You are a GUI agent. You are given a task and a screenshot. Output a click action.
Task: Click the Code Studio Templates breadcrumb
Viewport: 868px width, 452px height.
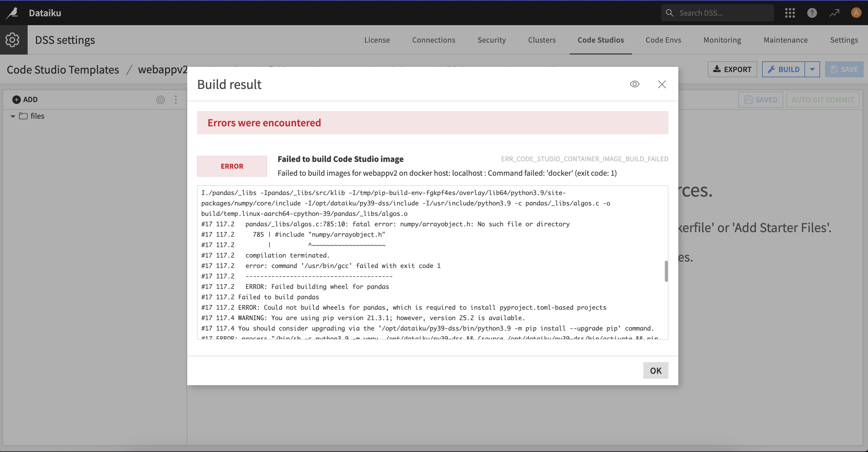pos(63,70)
